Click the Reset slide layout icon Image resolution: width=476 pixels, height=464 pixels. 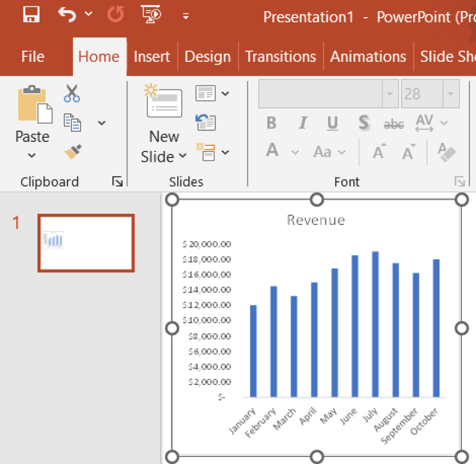click(205, 123)
